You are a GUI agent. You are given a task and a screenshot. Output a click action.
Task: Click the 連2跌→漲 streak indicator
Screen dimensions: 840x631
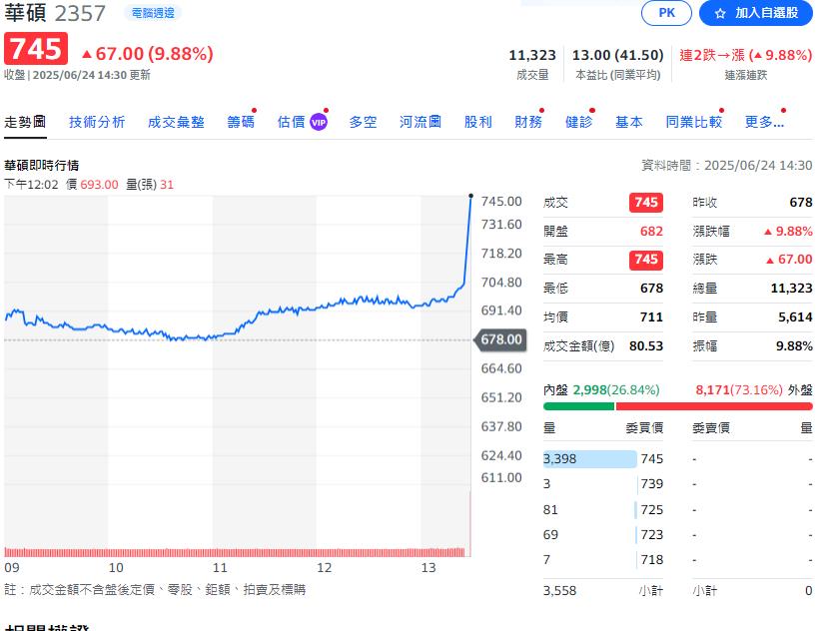(x=746, y=55)
